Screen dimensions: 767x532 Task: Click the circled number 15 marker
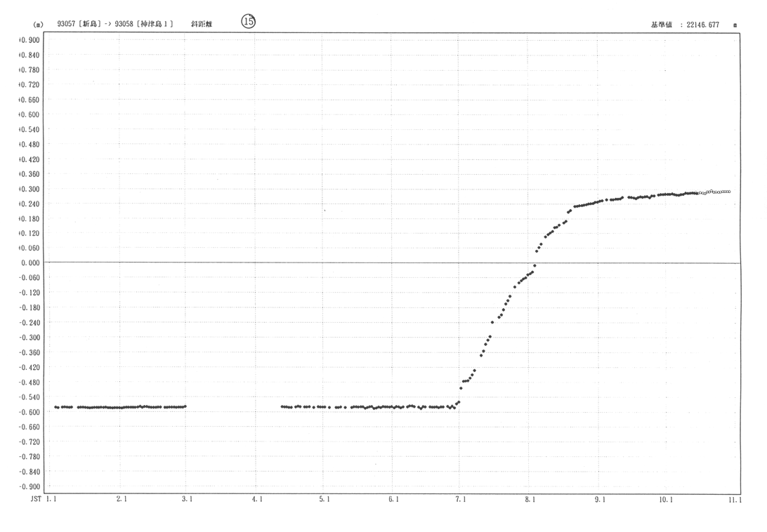(248, 22)
